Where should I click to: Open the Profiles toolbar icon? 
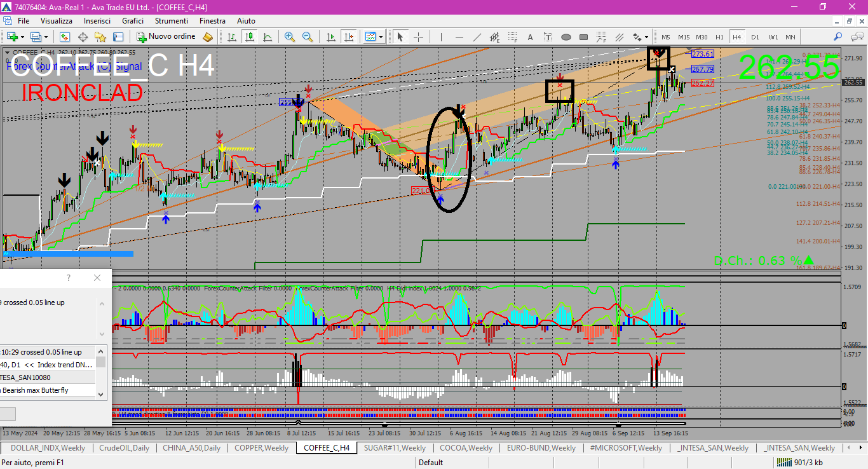tap(36, 37)
